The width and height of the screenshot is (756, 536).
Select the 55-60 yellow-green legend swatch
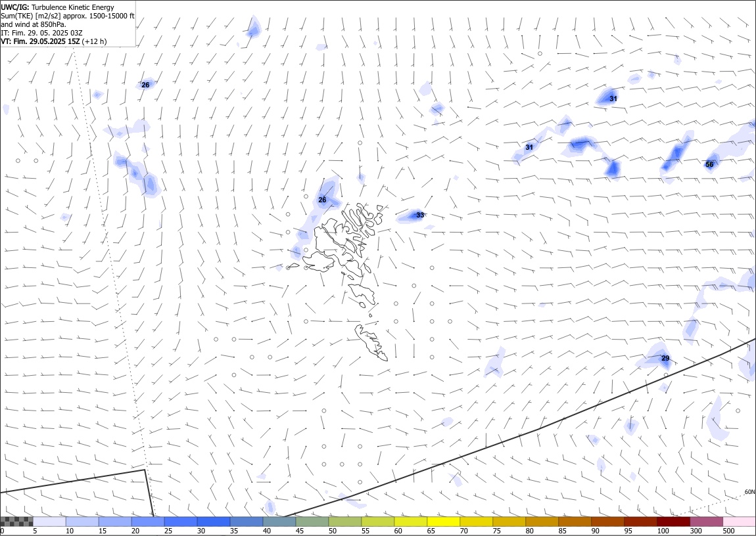pyautogui.click(x=378, y=522)
